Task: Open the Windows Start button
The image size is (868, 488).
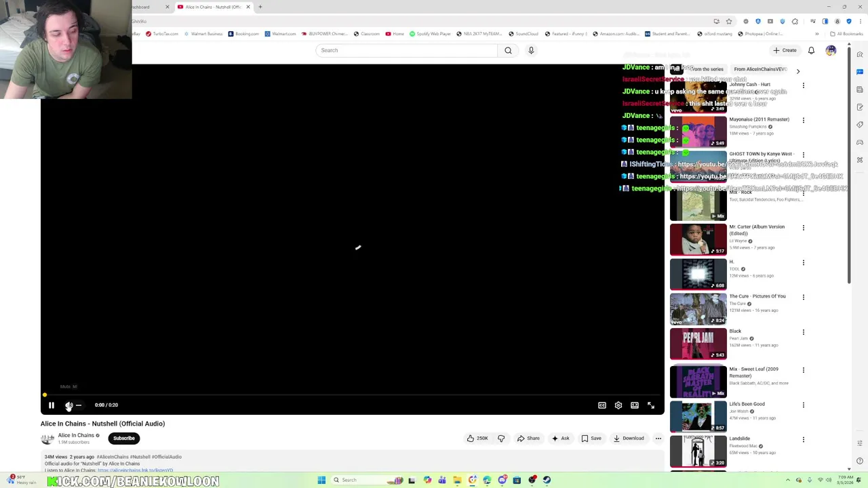Action: pyautogui.click(x=321, y=480)
